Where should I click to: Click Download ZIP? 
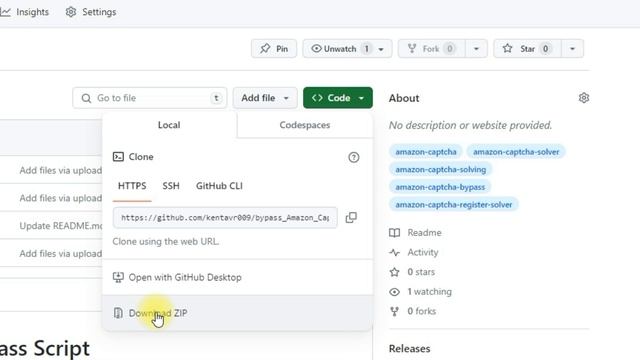238,313
